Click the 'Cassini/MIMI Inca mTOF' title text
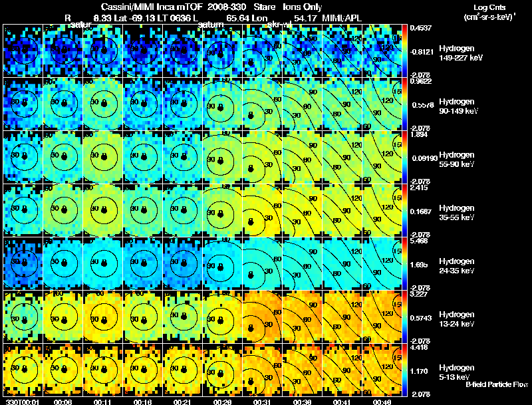Screen dimensions: 532x405 click(x=152, y=7)
